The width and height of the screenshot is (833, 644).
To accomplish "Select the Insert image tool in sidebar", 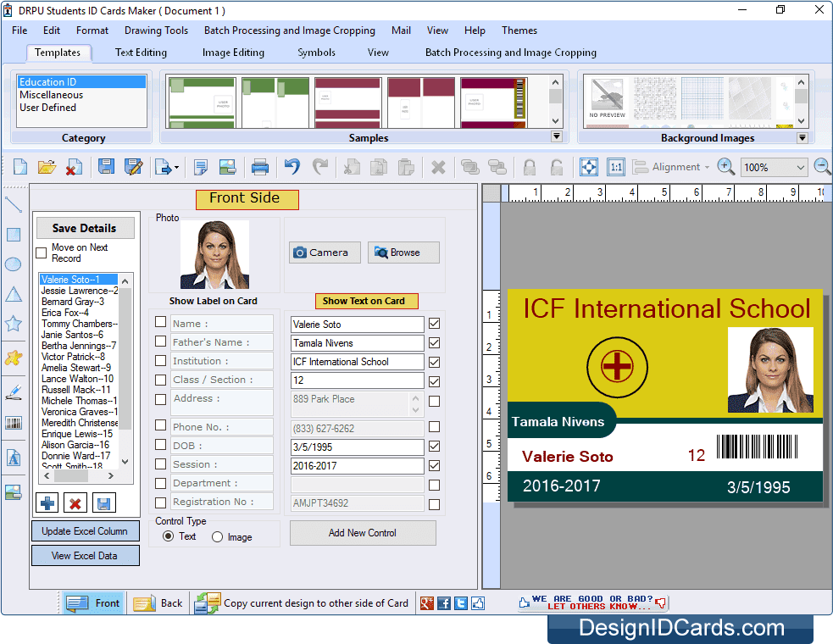I will coord(14,492).
